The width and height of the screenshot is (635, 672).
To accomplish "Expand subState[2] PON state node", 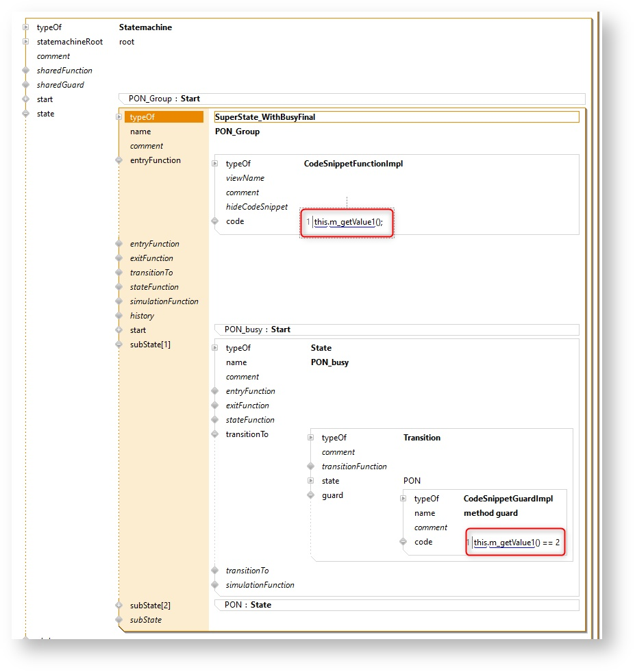I will tap(119, 605).
